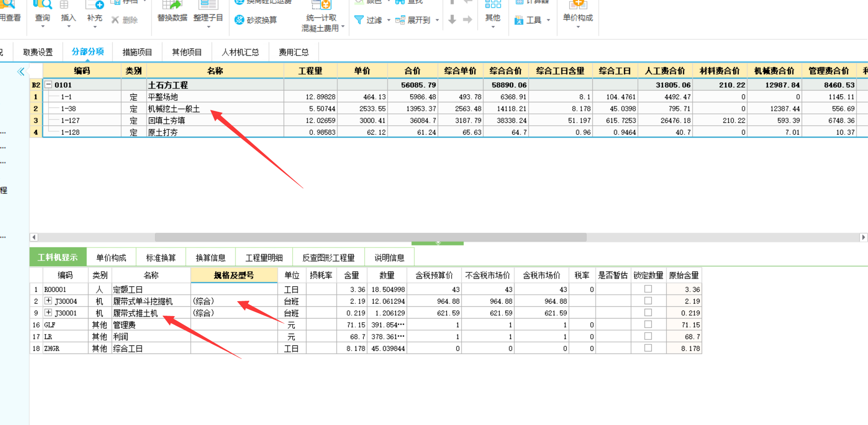Click the green splitter collapse handle
Image resolution: width=868 pixels, height=425 pixels.
438,243
